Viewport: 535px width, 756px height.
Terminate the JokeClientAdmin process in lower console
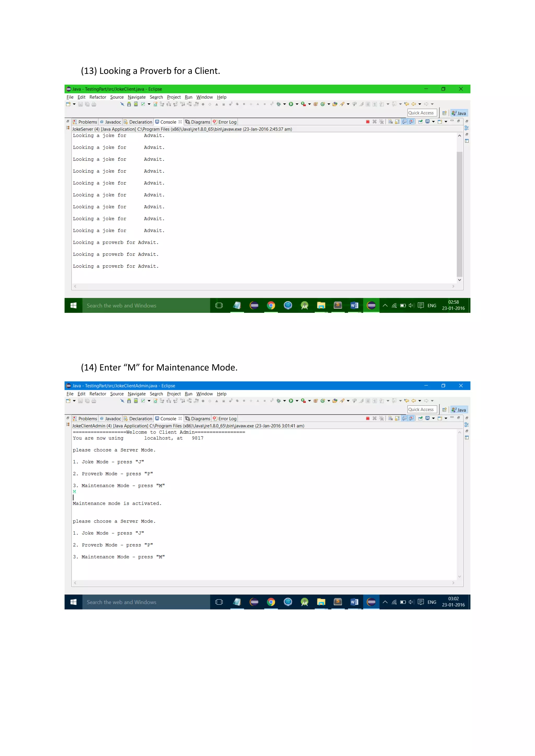pyautogui.click(x=368, y=418)
